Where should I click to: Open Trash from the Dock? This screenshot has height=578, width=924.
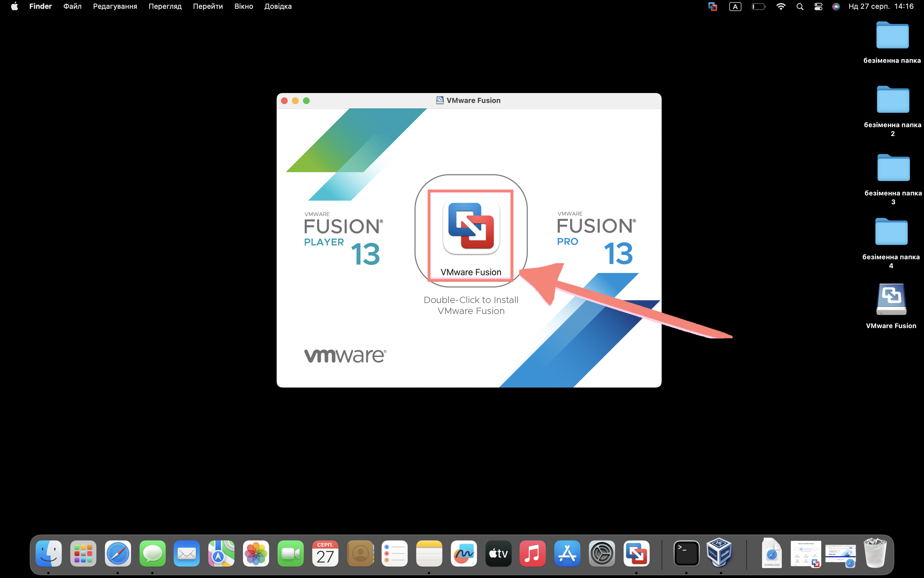coord(875,553)
